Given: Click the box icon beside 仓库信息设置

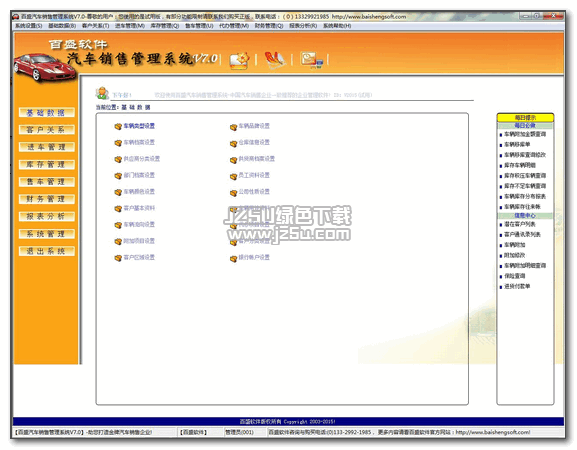Looking at the screenshot, I should pos(233,143).
